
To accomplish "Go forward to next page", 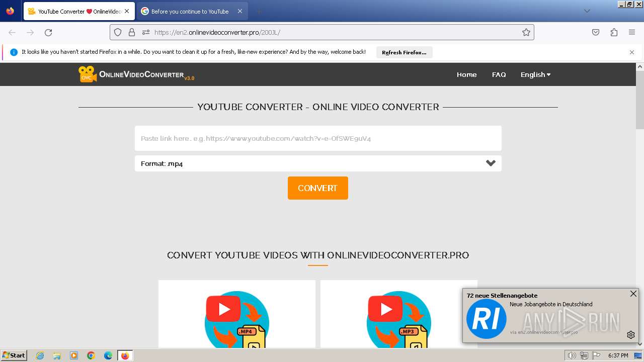I will (x=30, y=32).
